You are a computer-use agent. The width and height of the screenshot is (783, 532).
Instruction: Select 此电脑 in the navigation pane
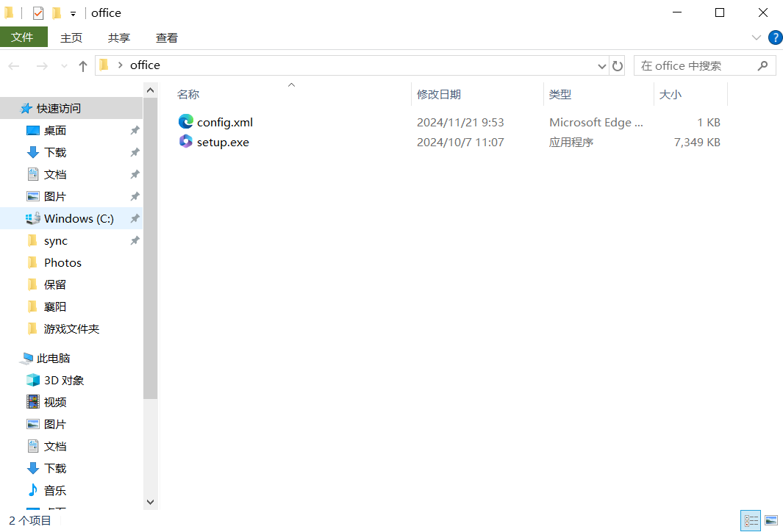[54, 359]
